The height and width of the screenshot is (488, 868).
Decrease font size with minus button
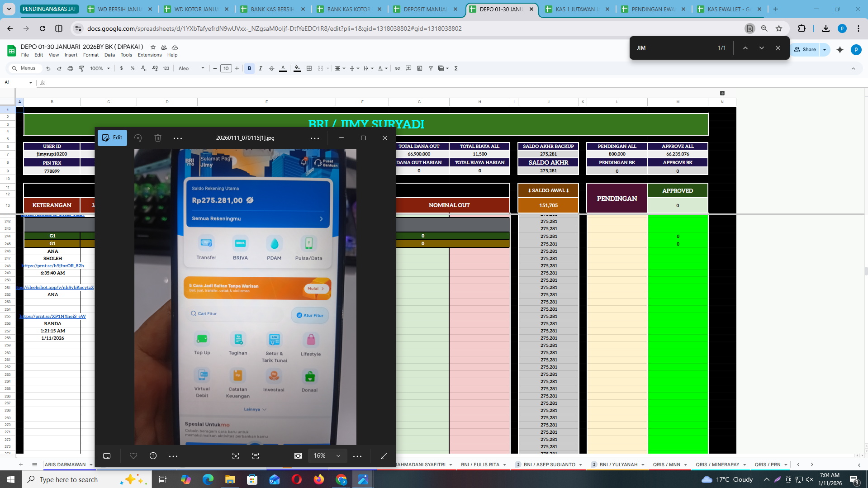[215, 68]
